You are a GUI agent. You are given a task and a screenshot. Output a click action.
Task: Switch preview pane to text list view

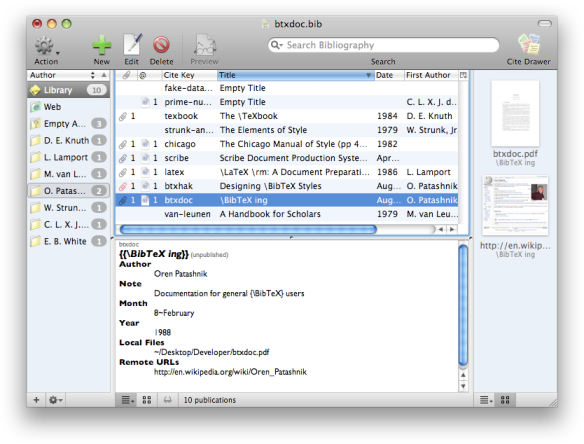(x=127, y=400)
